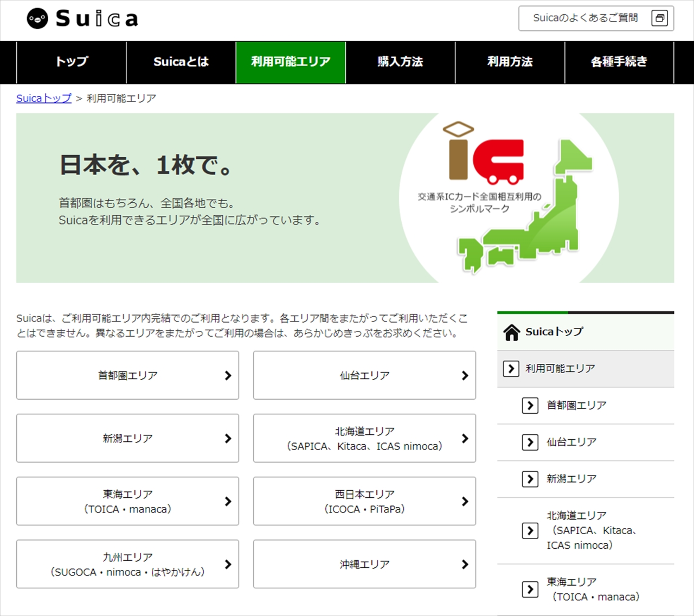Click the chevron icon beside sidebar 首都圏エリア
This screenshot has height=616, width=694.
(530, 406)
